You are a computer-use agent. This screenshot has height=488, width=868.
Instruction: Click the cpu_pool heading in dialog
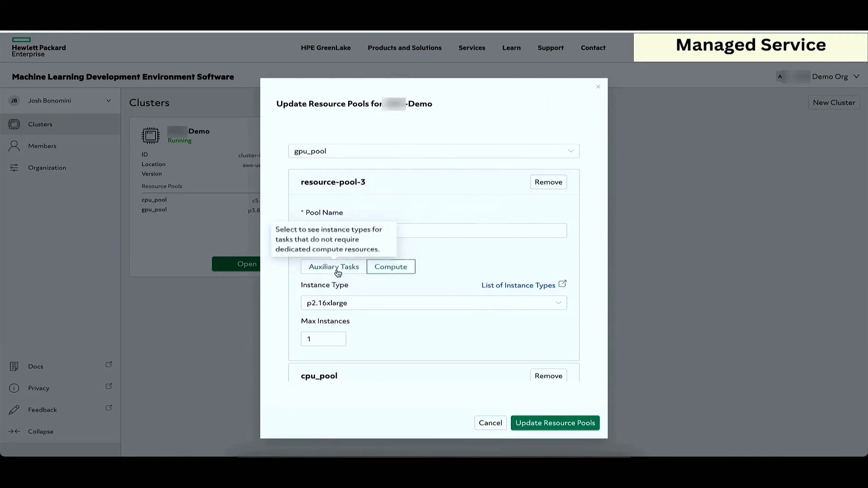(x=319, y=375)
